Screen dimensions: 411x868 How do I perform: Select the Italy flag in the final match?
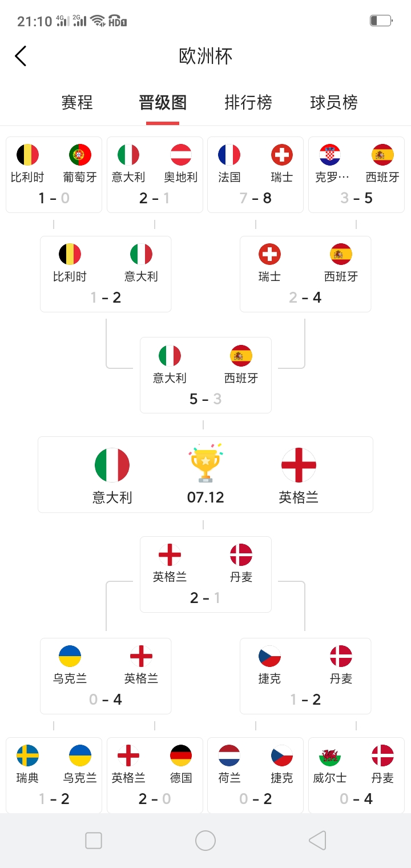tap(112, 465)
